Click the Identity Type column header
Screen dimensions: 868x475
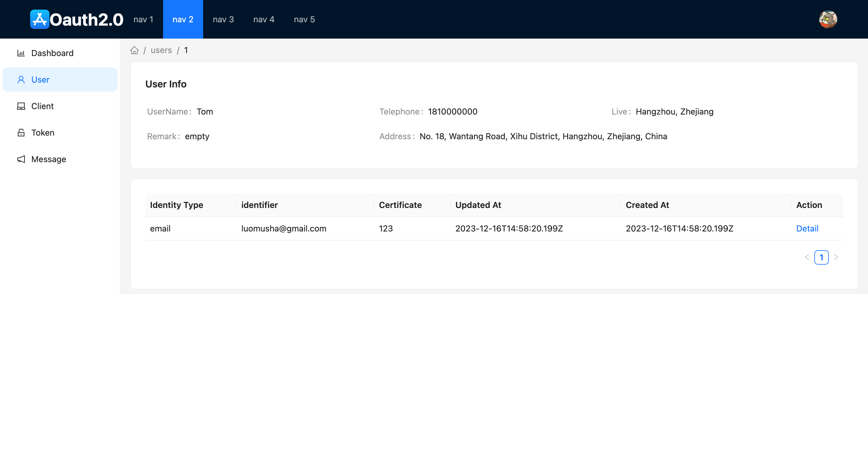[x=176, y=205]
